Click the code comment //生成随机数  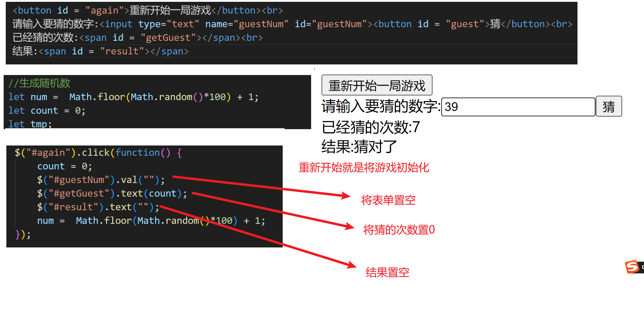coord(39,83)
